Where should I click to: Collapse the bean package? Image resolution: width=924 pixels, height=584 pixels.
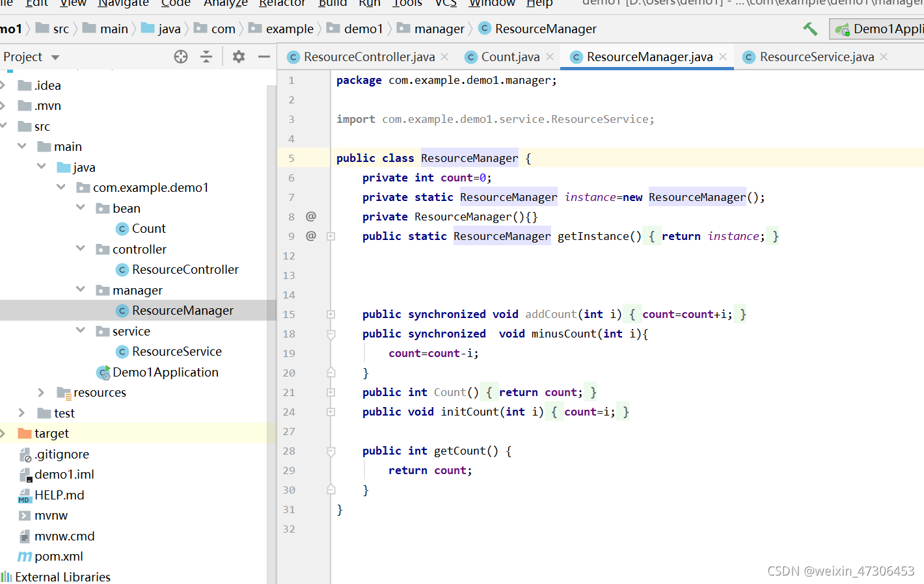[x=81, y=207]
